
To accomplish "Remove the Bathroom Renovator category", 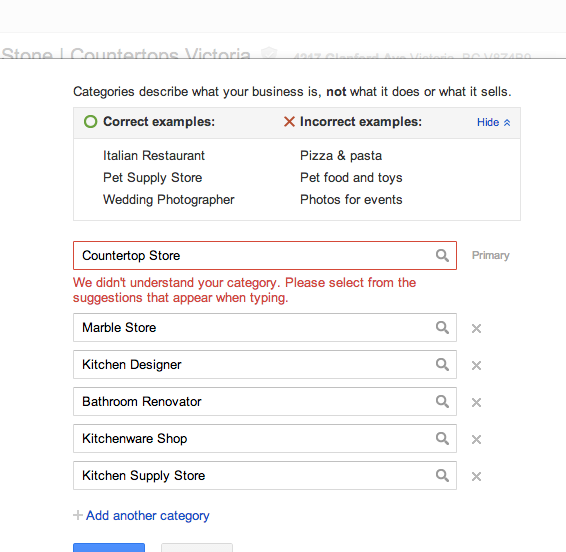I will click(x=476, y=402).
